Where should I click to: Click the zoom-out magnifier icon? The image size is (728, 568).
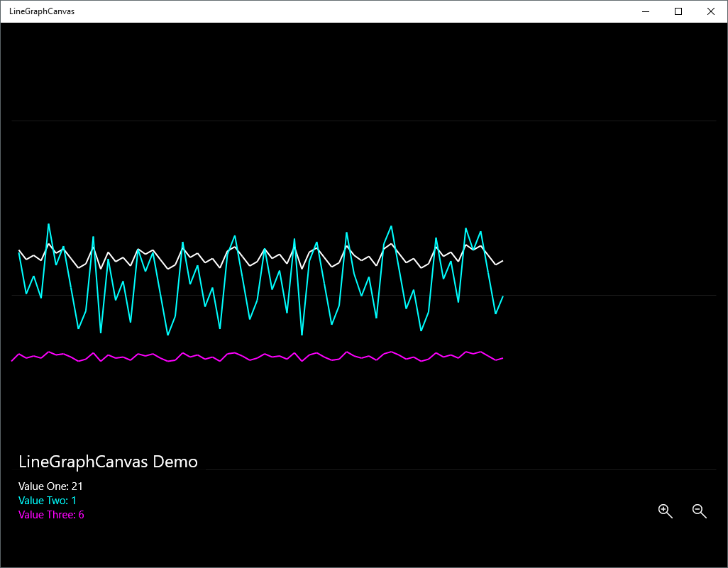click(699, 511)
